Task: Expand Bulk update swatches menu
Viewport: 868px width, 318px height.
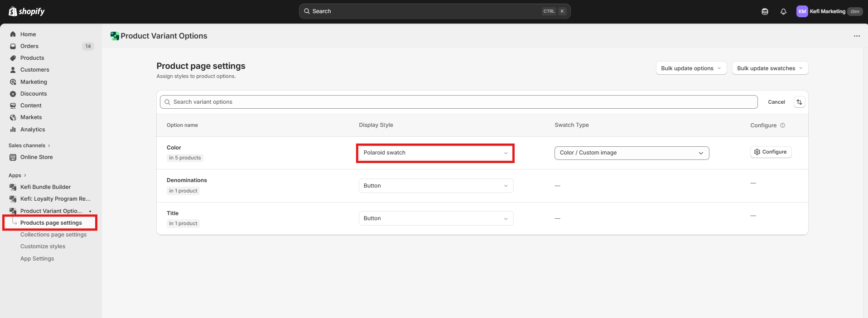Action: click(x=770, y=68)
